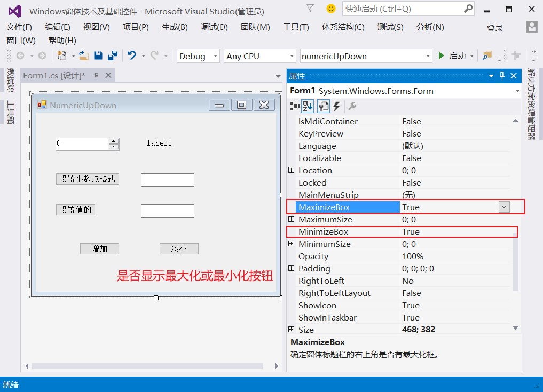Screen dimensions: 543x392
Task: Open the 工具(T) menu
Action: coord(296,27)
